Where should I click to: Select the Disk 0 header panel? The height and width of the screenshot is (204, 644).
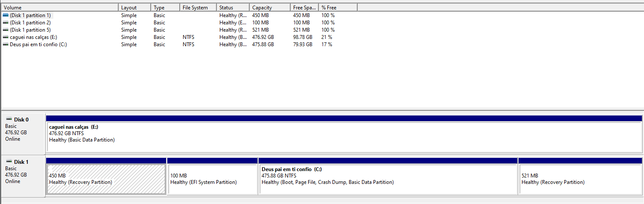(23, 133)
